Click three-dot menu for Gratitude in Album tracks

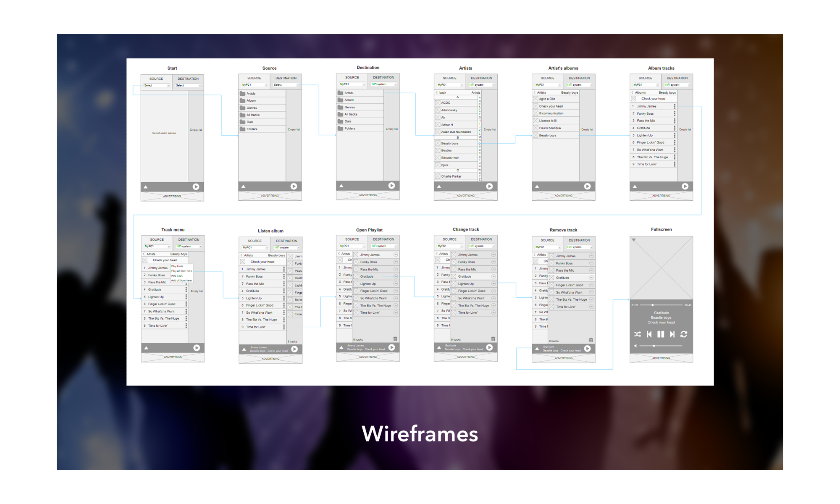click(x=675, y=128)
